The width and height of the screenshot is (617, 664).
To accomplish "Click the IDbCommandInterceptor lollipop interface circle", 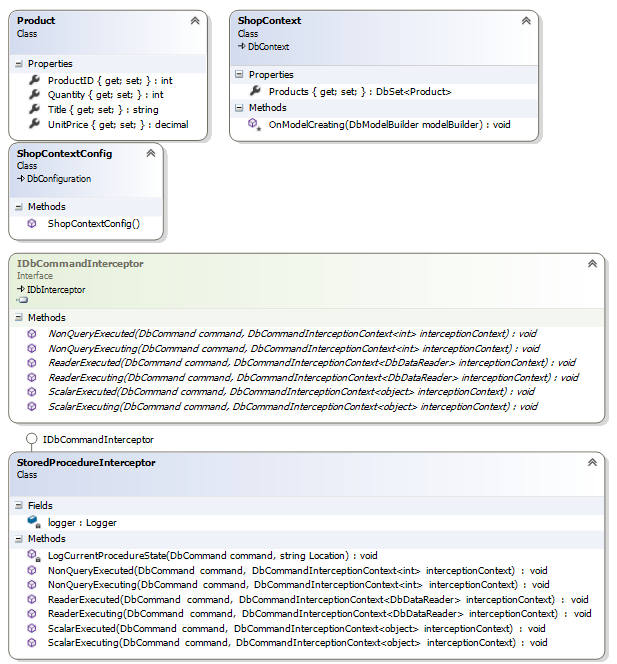I will coord(32,439).
